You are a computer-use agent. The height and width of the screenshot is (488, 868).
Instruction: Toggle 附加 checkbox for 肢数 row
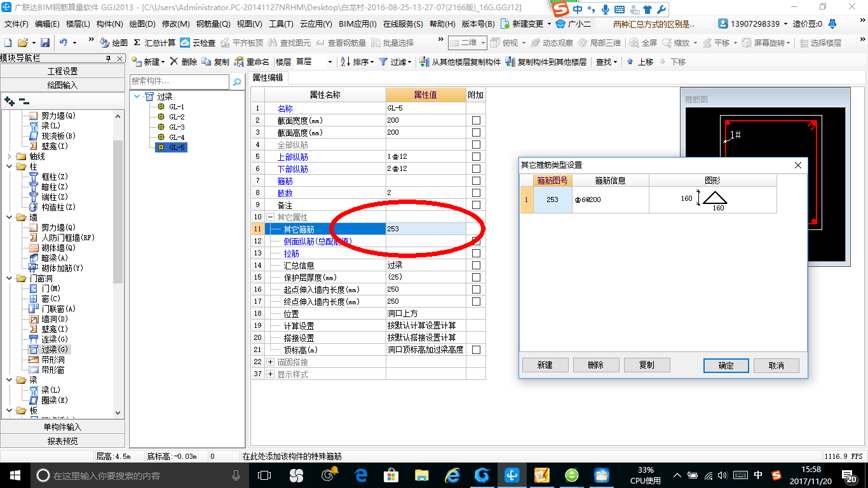(476, 193)
